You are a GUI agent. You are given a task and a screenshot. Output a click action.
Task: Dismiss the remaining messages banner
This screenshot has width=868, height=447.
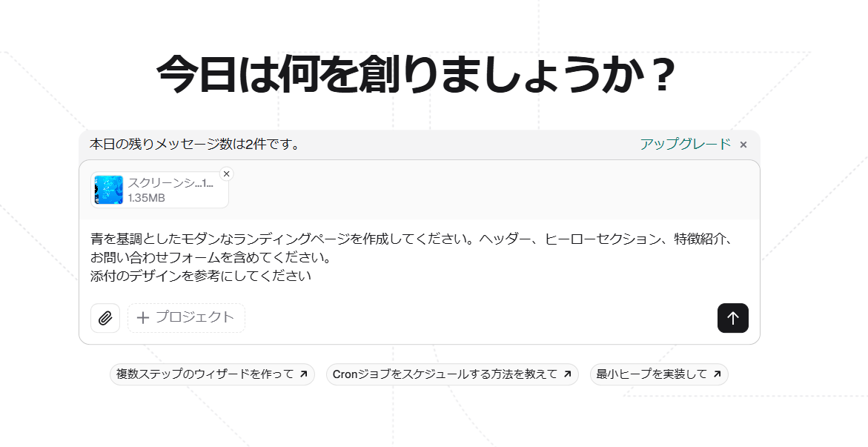(743, 145)
